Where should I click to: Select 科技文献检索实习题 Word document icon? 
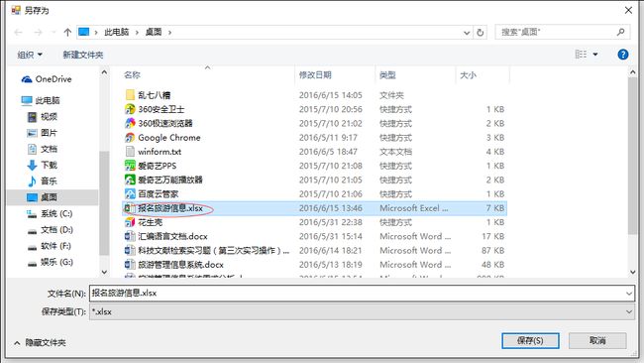tap(130, 250)
